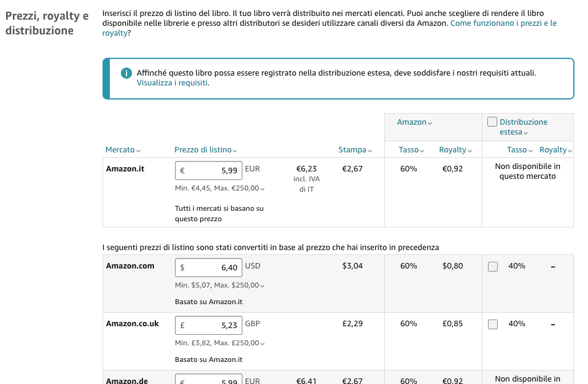Viewport: 588px width, 384px height.
Task: Expand Min $5,07 Max range details
Action: click(x=220, y=285)
